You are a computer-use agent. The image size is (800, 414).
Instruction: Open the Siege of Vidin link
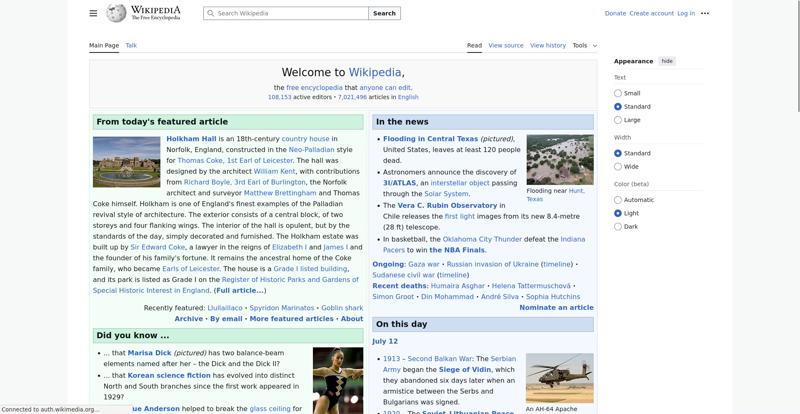(464, 370)
